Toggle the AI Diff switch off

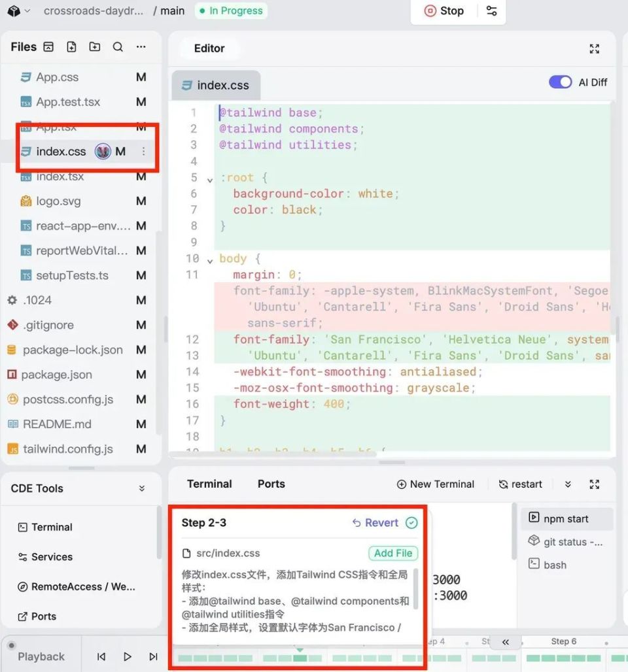[x=561, y=82]
